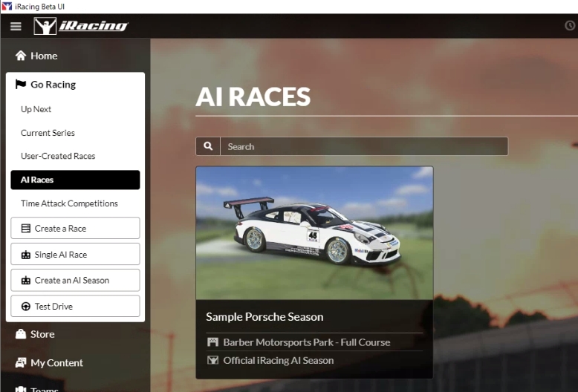Click the Teams sidebar icon
This screenshot has height=392, width=578.
[21, 389]
